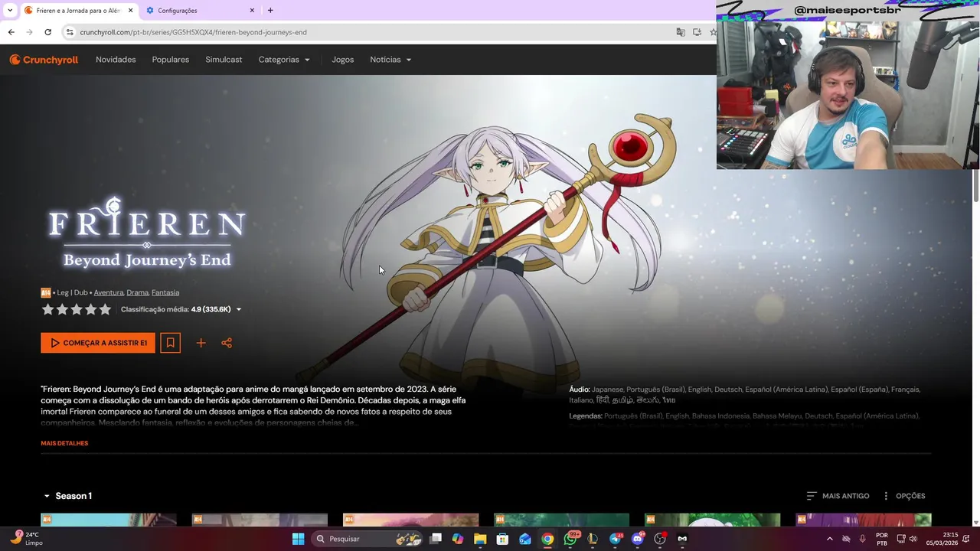Viewport: 980px width, 551px height.
Task: Switch to Configurações tab
Action: click(x=201, y=11)
